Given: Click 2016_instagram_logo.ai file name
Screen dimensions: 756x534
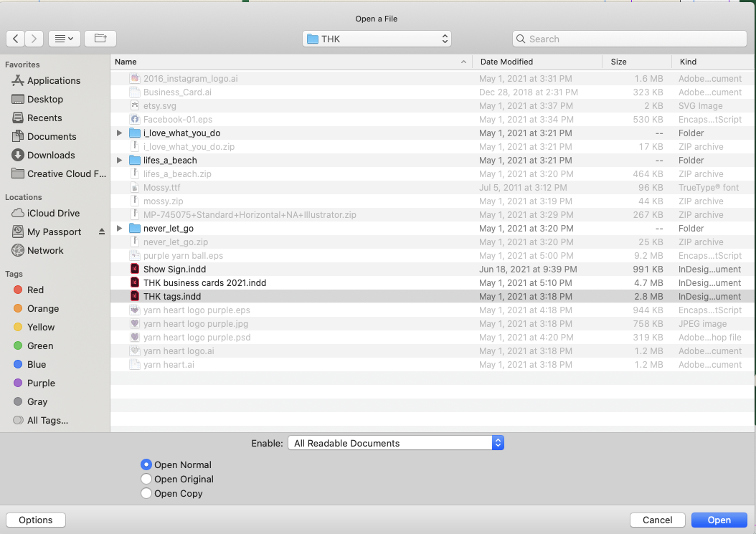Looking at the screenshot, I should point(191,79).
